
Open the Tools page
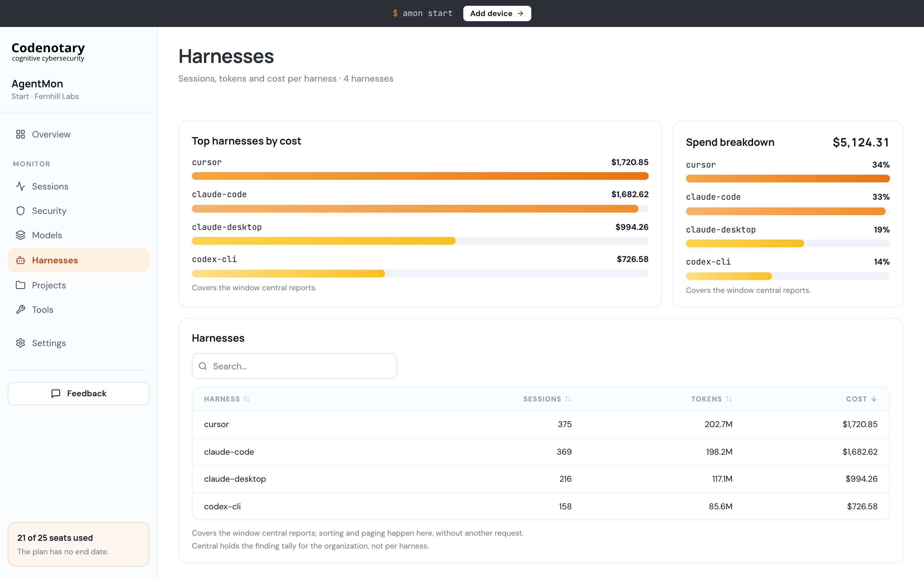(78, 310)
